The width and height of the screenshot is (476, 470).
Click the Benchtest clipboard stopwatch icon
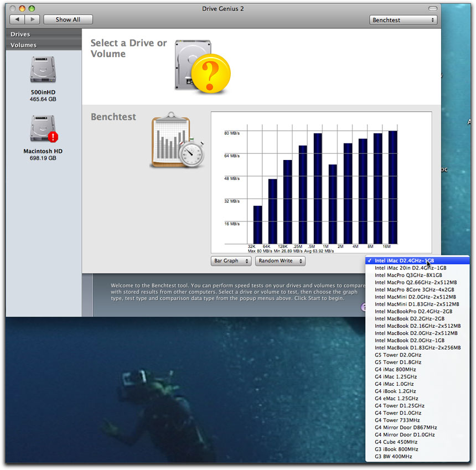point(178,140)
